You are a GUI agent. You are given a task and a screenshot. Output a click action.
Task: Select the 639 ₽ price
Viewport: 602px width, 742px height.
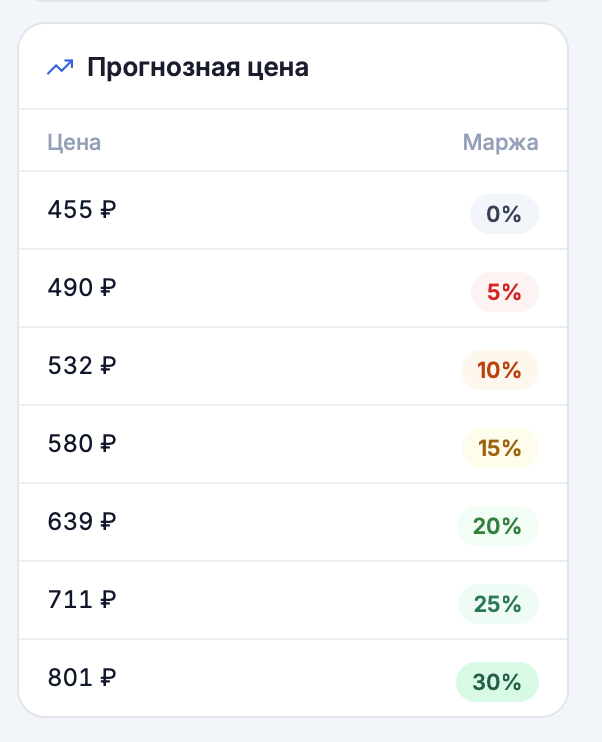[82, 522]
